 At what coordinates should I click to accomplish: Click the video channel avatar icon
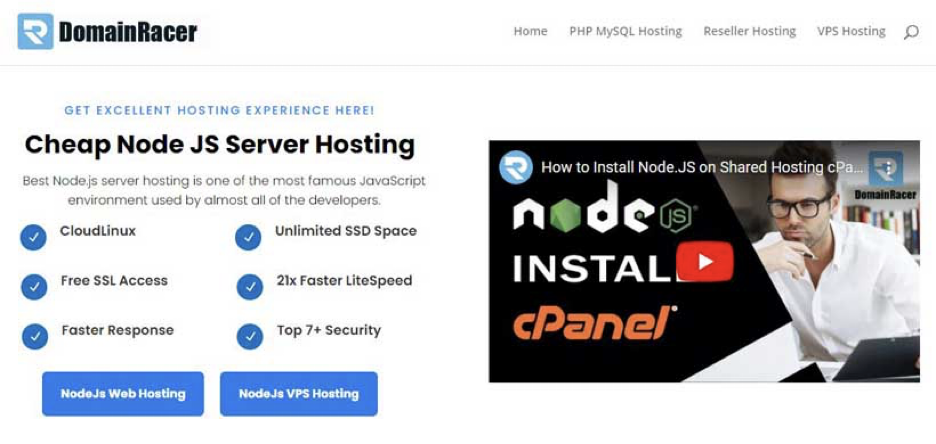(516, 167)
